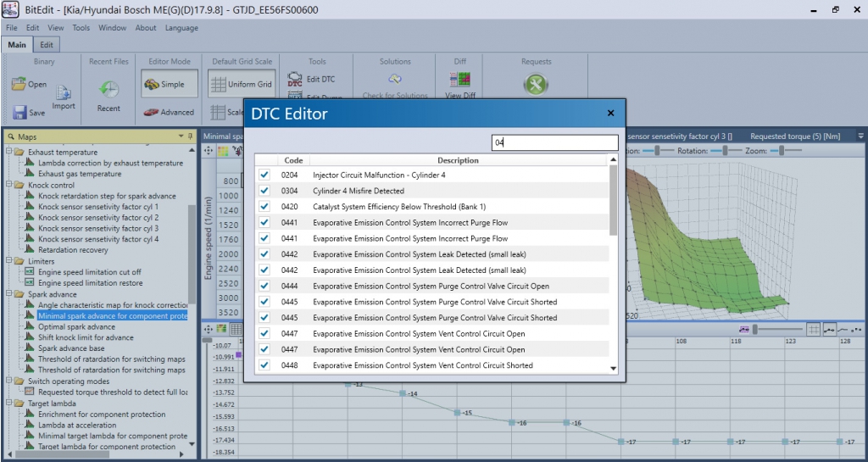Click the DTC Editor search field

pyautogui.click(x=554, y=142)
